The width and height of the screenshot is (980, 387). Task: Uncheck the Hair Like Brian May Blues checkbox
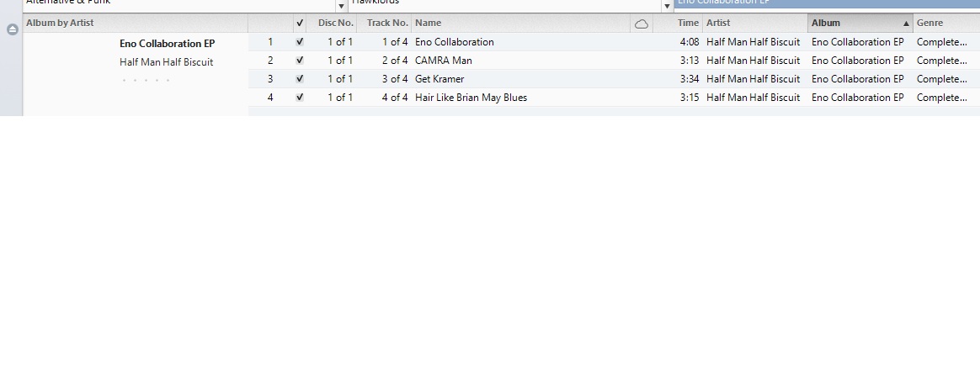300,98
